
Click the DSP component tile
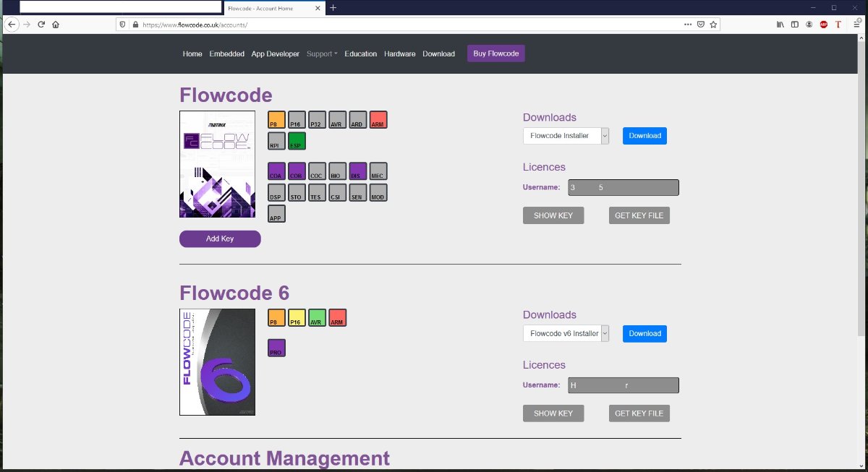(x=277, y=192)
